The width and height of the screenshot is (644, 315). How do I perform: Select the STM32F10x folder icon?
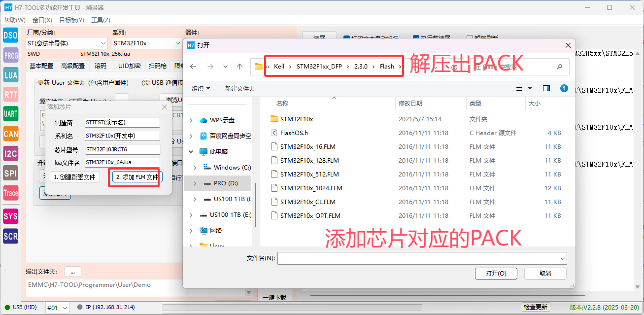pyautogui.click(x=274, y=119)
